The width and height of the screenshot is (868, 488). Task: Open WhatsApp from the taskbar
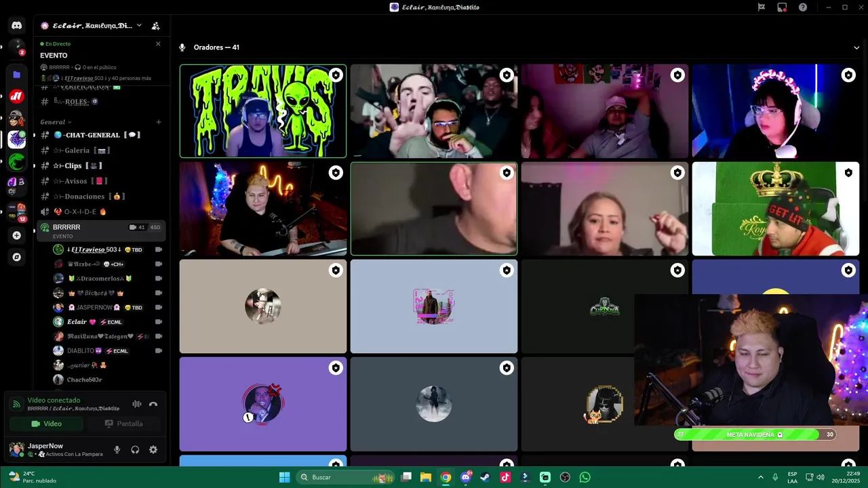[585, 477]
